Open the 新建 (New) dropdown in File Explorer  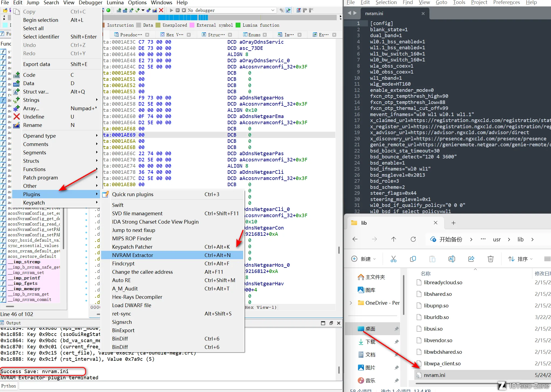coord(364,259)
